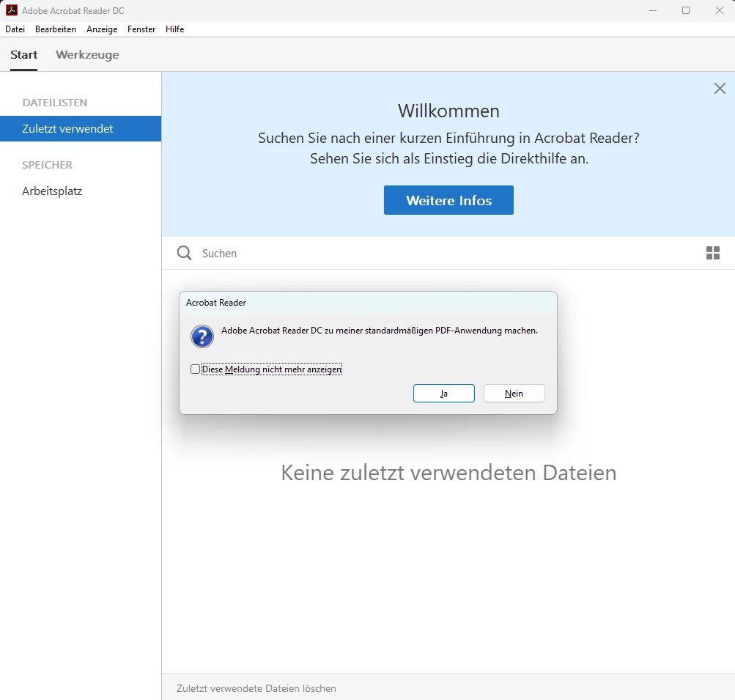Open Arbeitsplatz in the sidebar
The height and width of the screenshot is (700, 735).
[52, 191]
